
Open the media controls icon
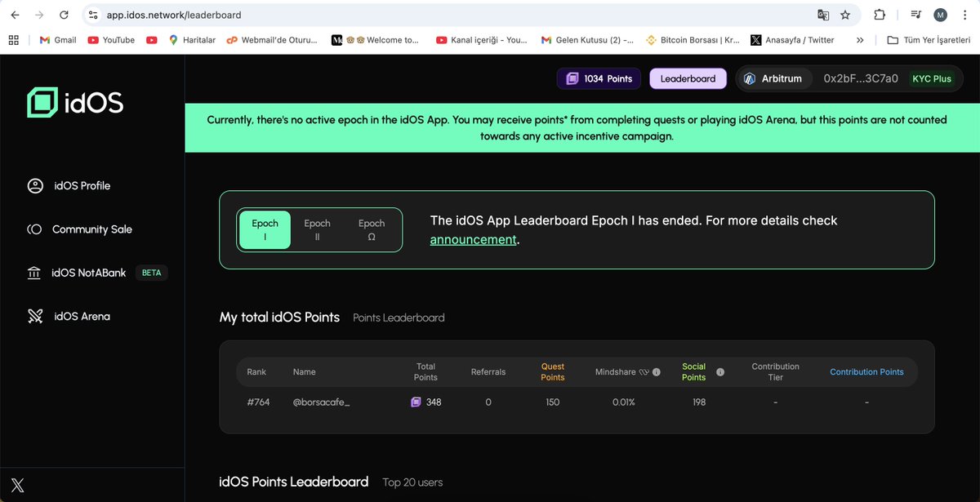click(x=915, y=15)
